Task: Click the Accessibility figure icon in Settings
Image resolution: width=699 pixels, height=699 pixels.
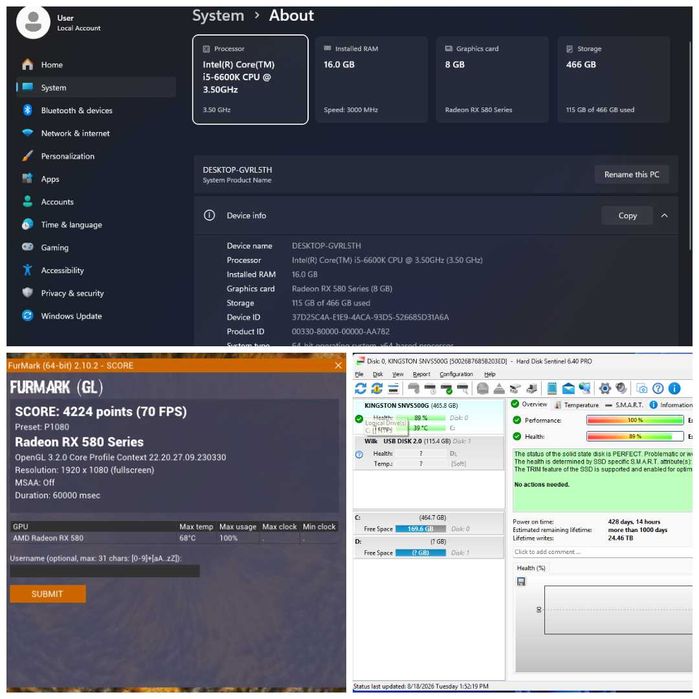Action: coord(28,270)
